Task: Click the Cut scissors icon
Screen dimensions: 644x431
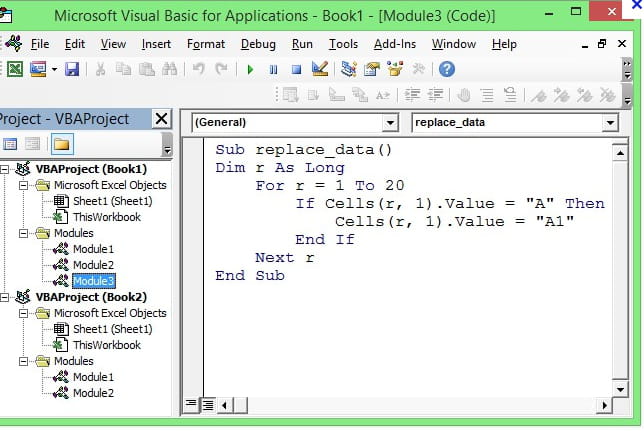Action: [x=100, y=69]
